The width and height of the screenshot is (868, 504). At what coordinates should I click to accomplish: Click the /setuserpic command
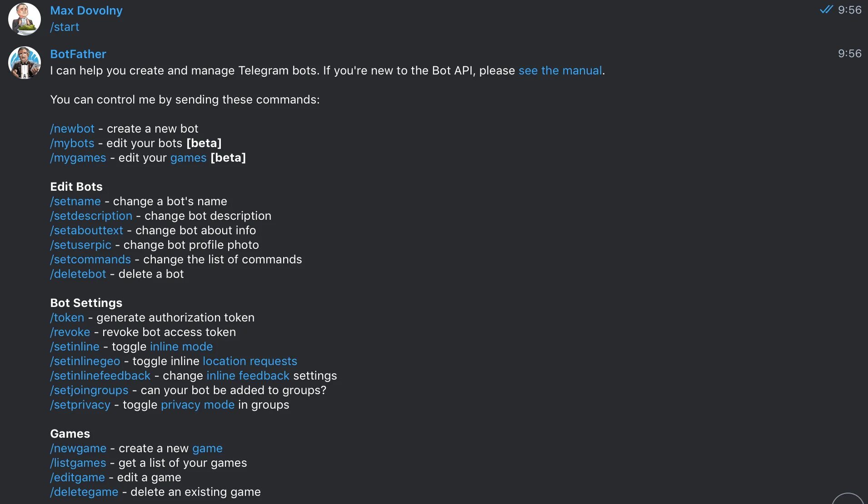coord(80,245)
